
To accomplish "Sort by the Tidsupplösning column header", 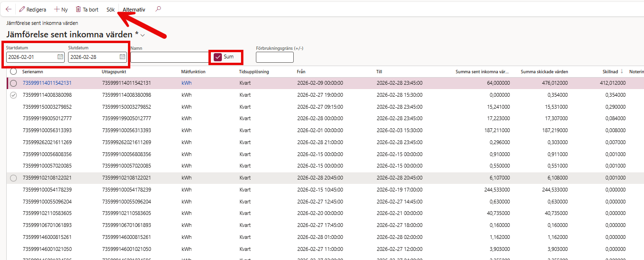I will pos(254,72).
